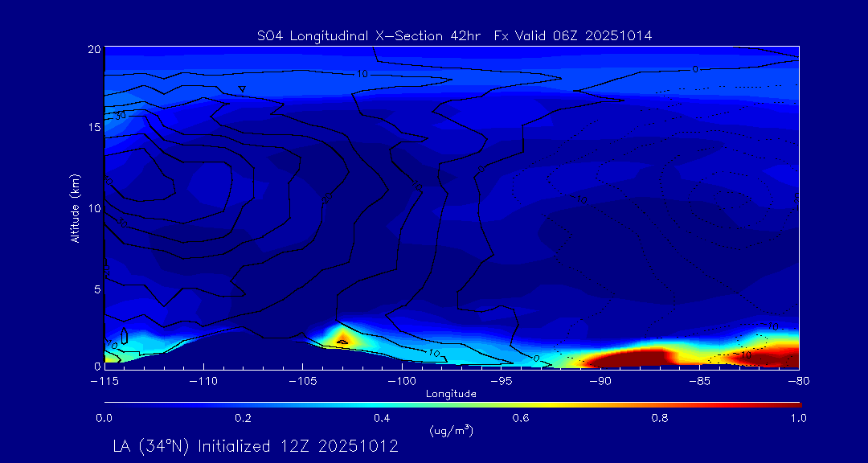Click the longitude tick label "-95"

click(x=501, y=382)
